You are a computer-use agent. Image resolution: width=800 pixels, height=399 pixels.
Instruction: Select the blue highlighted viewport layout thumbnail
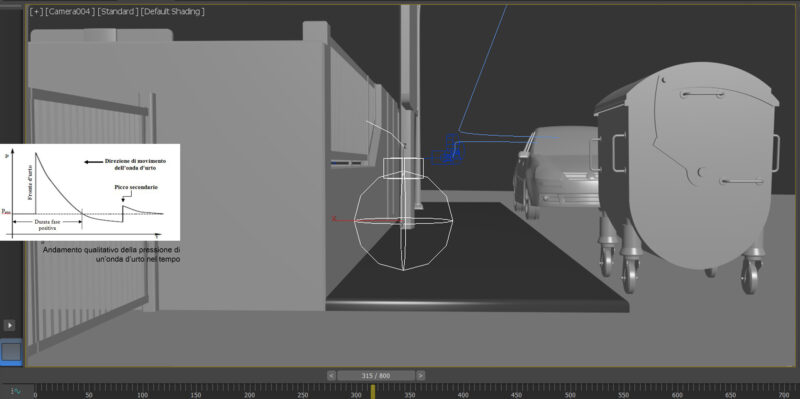(11, 352)
